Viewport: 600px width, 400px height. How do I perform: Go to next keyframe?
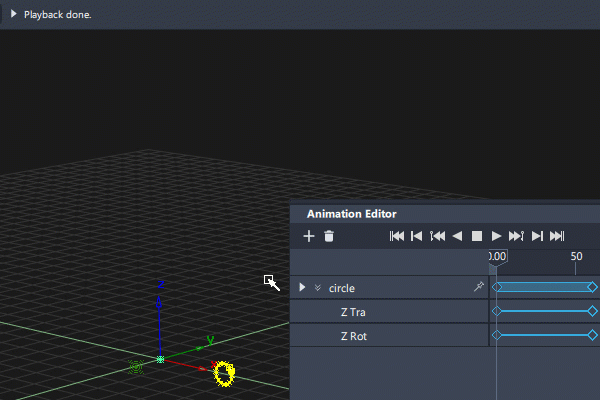[516, 236]
